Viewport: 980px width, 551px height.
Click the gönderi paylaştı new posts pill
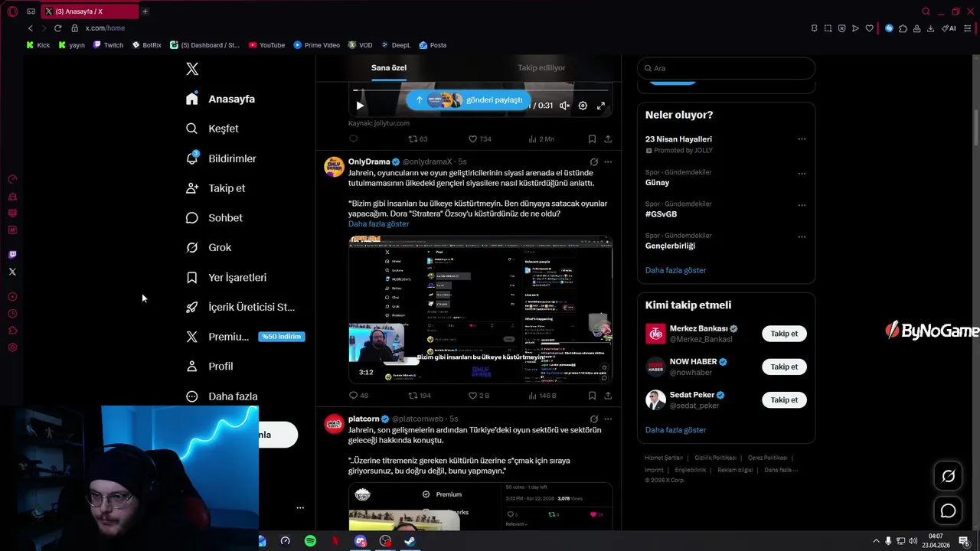[x=469, y=100]
